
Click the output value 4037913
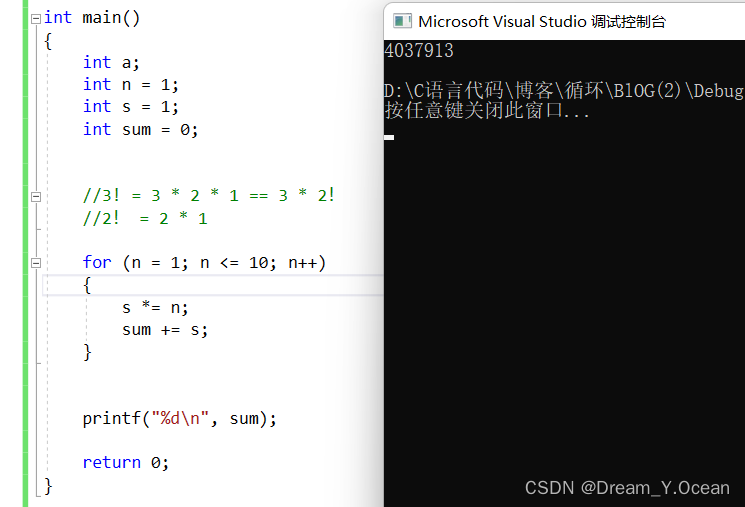(x=419, y=50)
